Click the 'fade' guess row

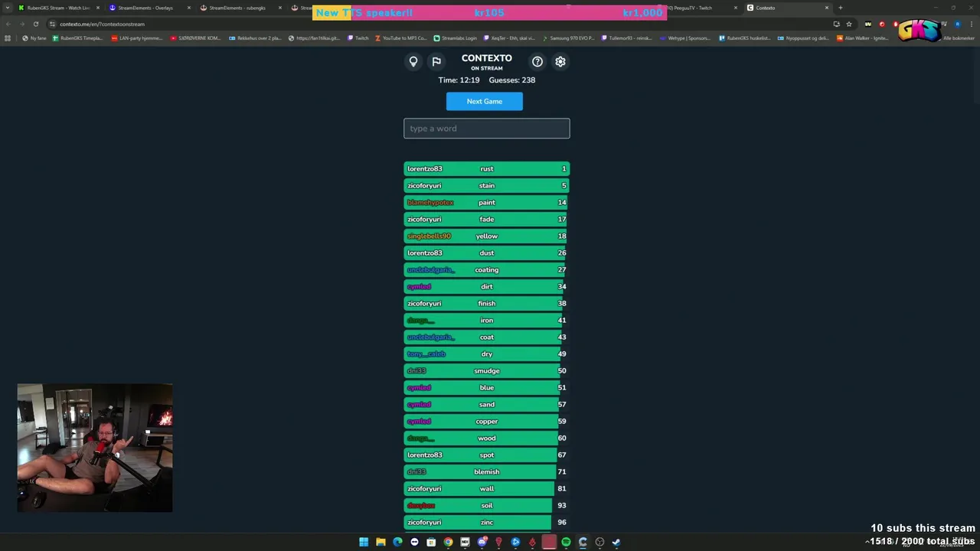coord(487,219)
